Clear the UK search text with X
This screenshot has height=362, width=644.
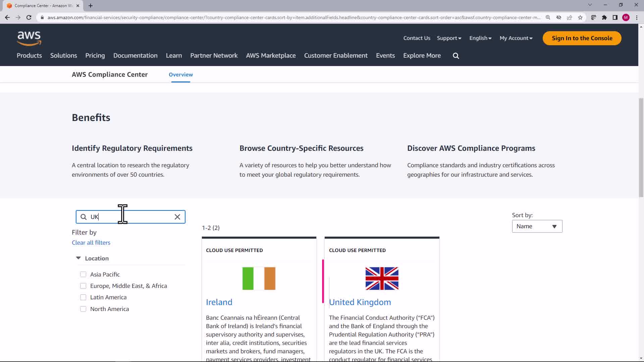click(x=177, y=217)
